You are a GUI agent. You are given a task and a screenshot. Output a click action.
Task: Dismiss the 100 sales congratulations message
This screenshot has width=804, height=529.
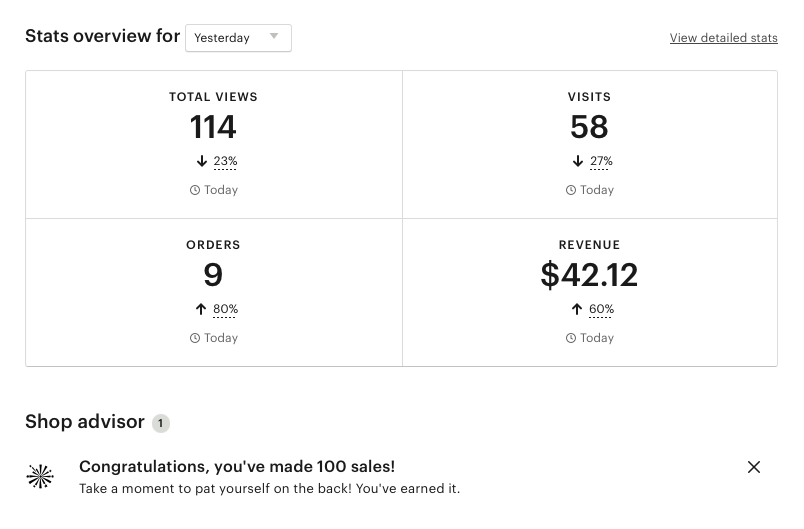click(x=754, y=467)
